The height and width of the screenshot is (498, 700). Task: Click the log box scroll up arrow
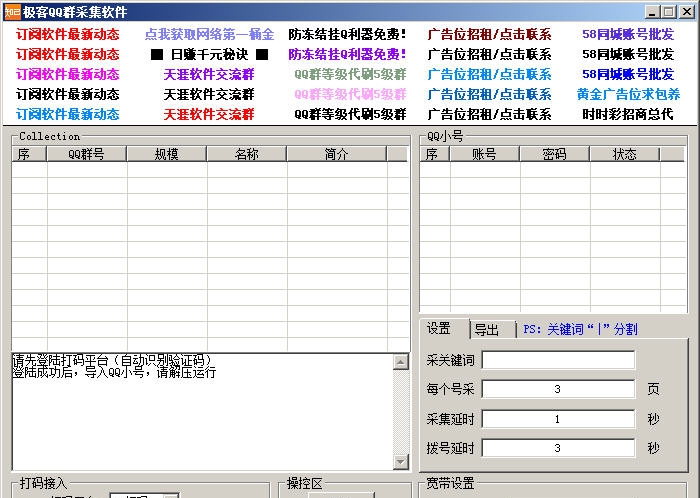click(x=401, y=362)
